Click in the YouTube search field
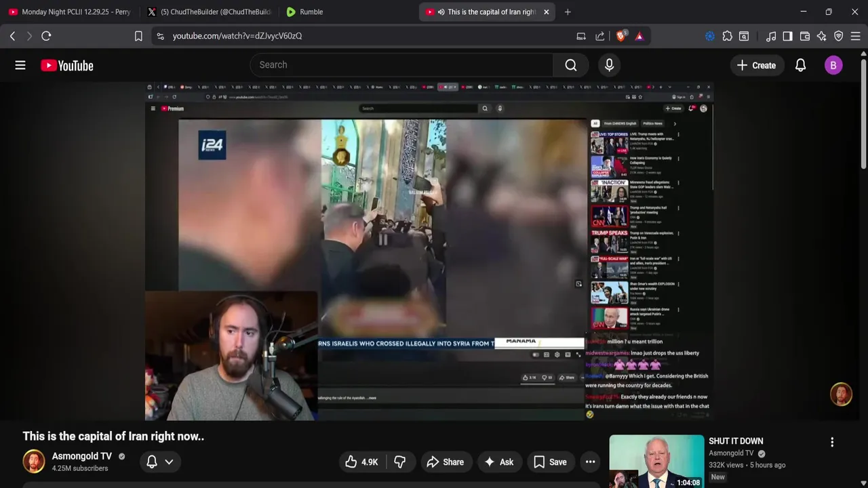The height and width of the screenshot is (488, 868). 401,65
